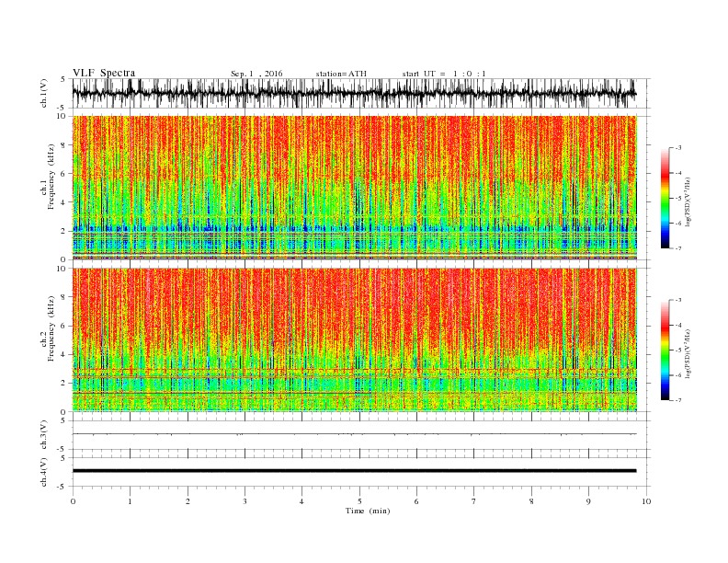Click the 'Time (min)' axis title
The width and height of the screenshot is (728, 563).
tap(368, 511)
